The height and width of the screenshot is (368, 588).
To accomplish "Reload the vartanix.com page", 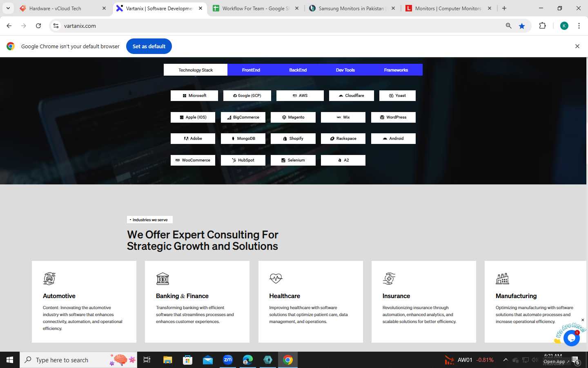I will coord(38,26).
